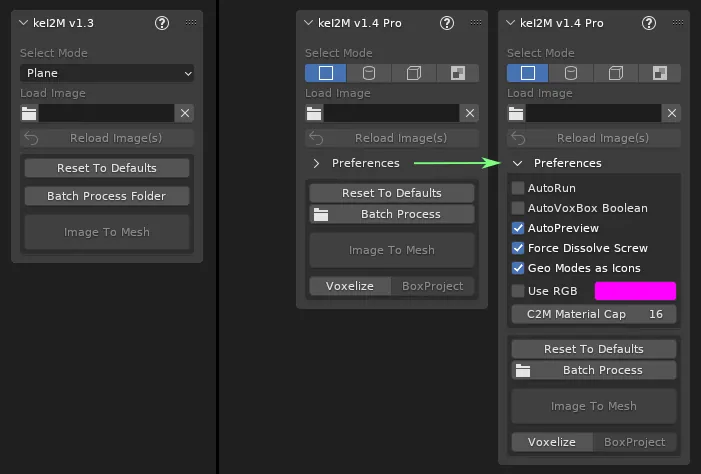Click folder icon in kel2M v1.3 Load Image
This screenshot has height=474, width=701.
29,113
